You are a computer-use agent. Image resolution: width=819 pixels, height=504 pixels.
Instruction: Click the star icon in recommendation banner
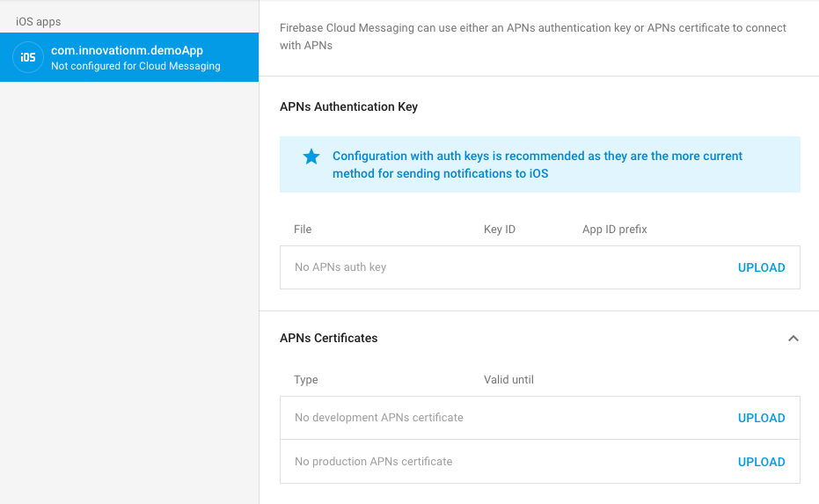click(311, 157)
